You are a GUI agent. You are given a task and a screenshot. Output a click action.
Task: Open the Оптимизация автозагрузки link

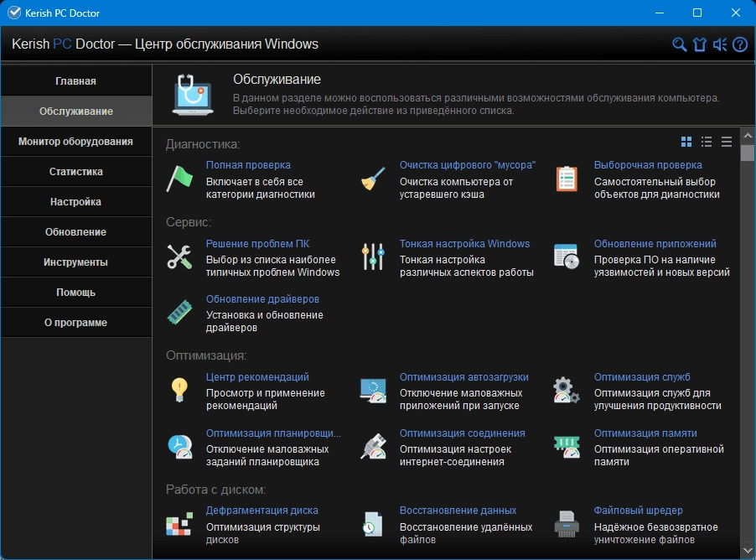click(x=463, y=377)
